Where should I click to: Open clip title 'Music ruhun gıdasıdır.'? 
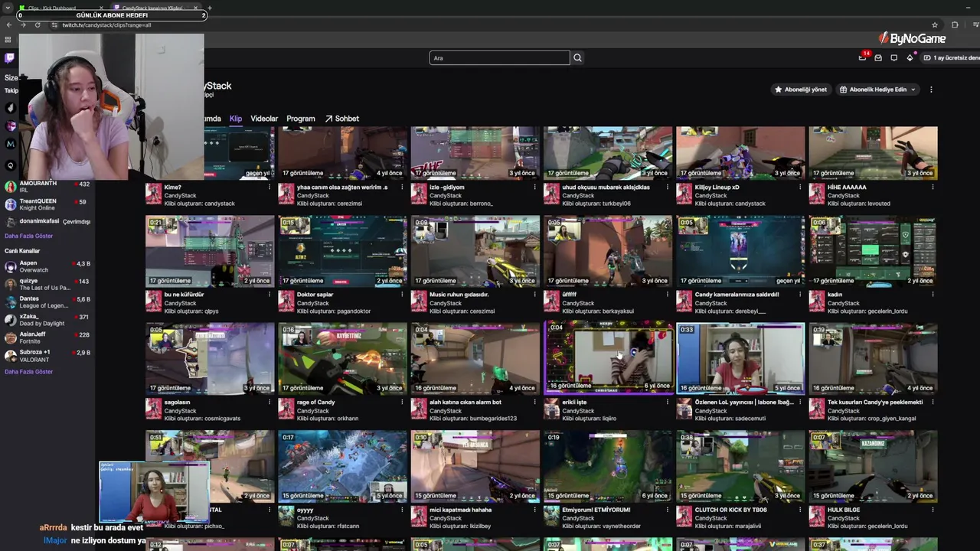pyautogui.click(x=459, y=295)
